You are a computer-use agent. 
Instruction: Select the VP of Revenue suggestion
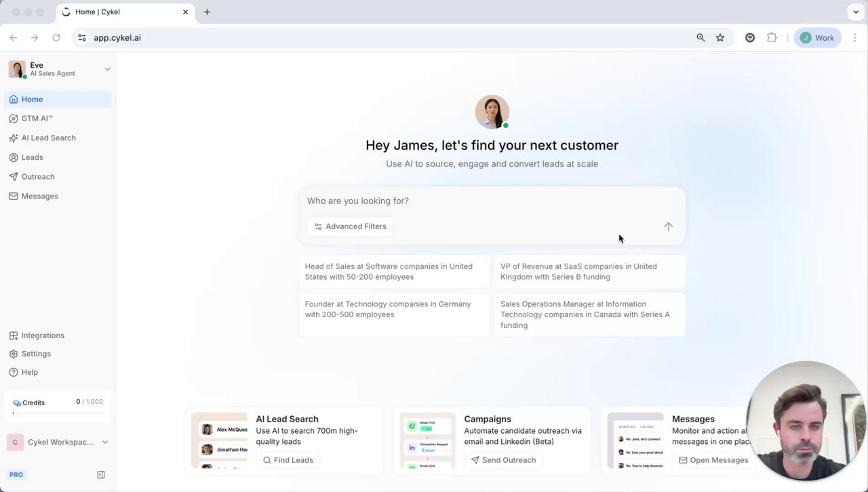[590, 272]
